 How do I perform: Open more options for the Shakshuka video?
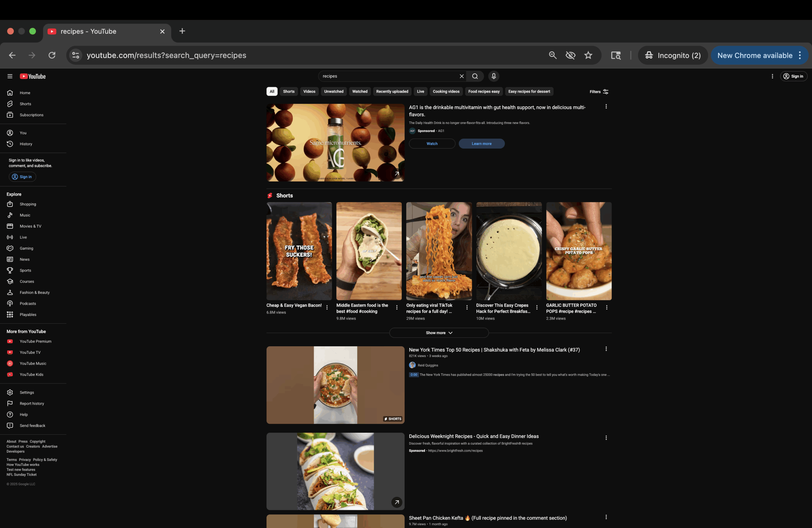pyautogui.click(x=606, y=349)
